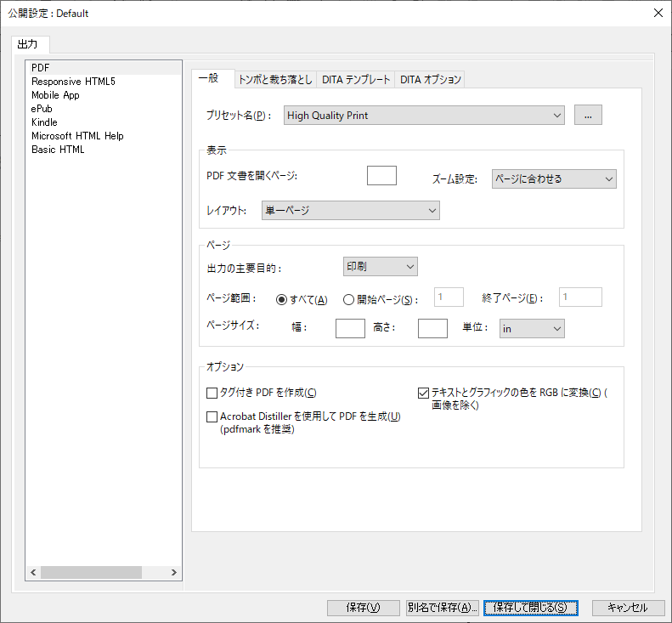Click the ellipsis button beside preset name
672x623 pixels.
click(x=588, y=115)
